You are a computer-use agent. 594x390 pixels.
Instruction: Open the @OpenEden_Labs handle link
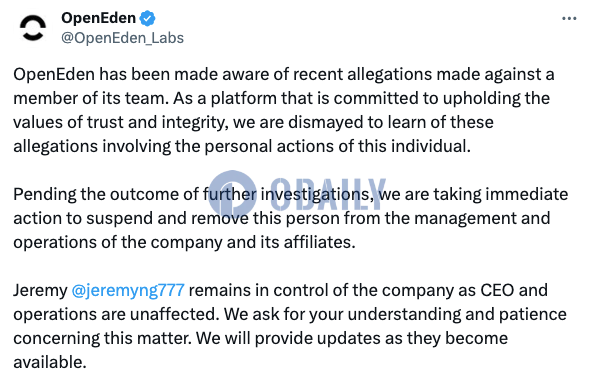(122, 38)
